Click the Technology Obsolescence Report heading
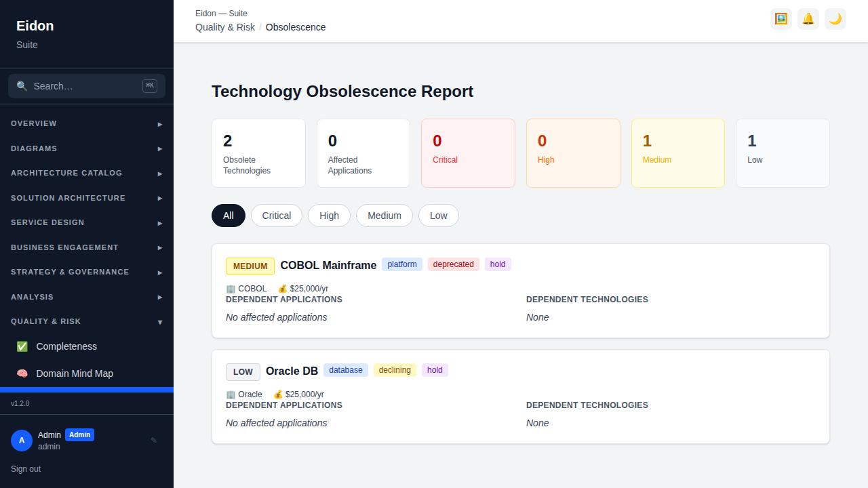 pyautogui.click(x=342, y=91)
